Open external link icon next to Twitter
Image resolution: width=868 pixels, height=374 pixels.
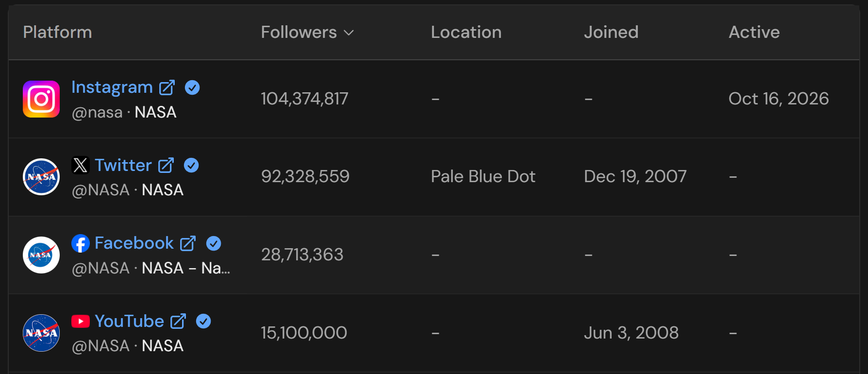tap(166, 165)
